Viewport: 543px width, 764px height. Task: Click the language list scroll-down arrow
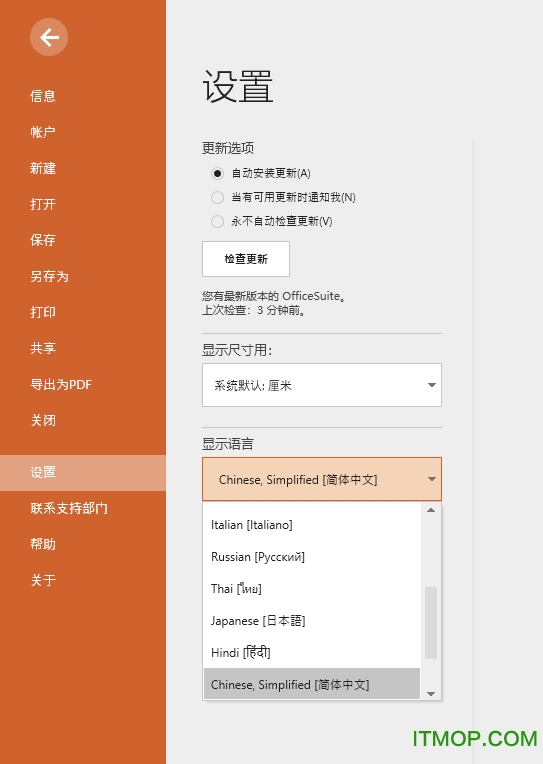tap(431, 694)
